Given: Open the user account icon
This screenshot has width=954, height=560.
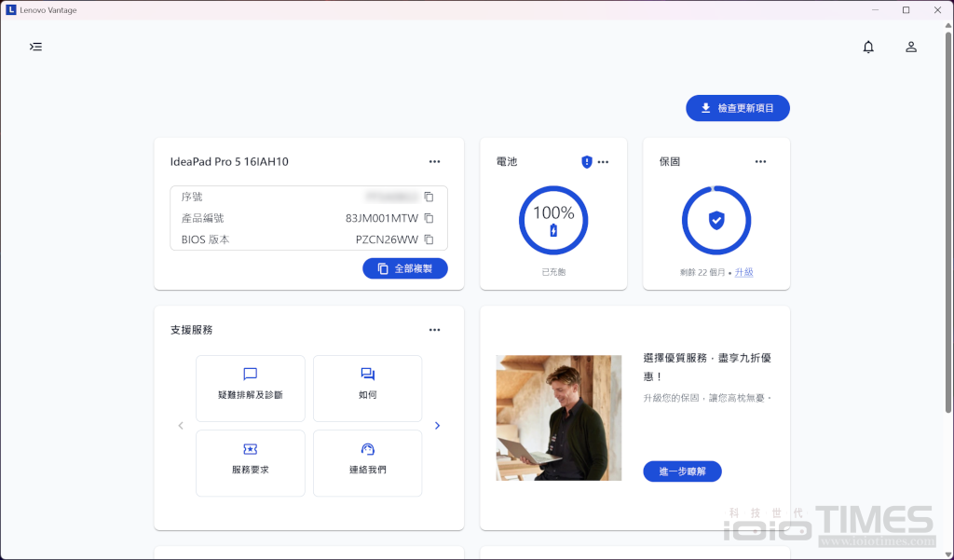Looking at the screenshot, I should (911, 47).
